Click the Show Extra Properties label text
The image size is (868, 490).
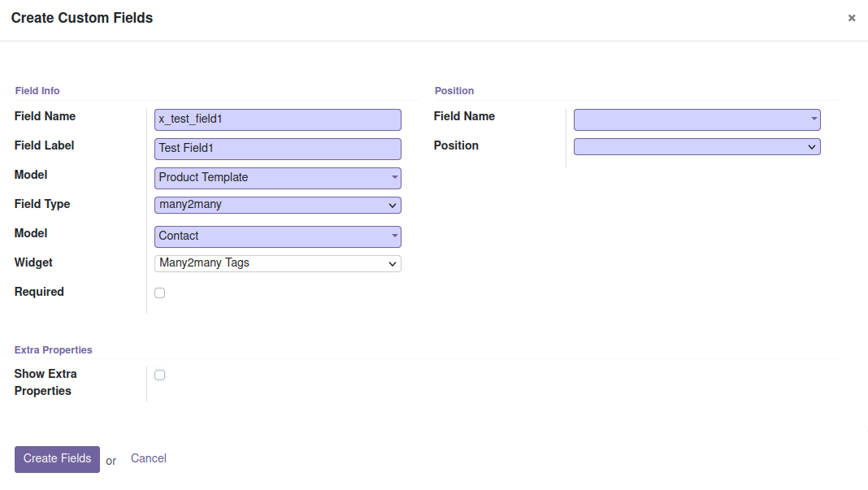tap(46, 383)
